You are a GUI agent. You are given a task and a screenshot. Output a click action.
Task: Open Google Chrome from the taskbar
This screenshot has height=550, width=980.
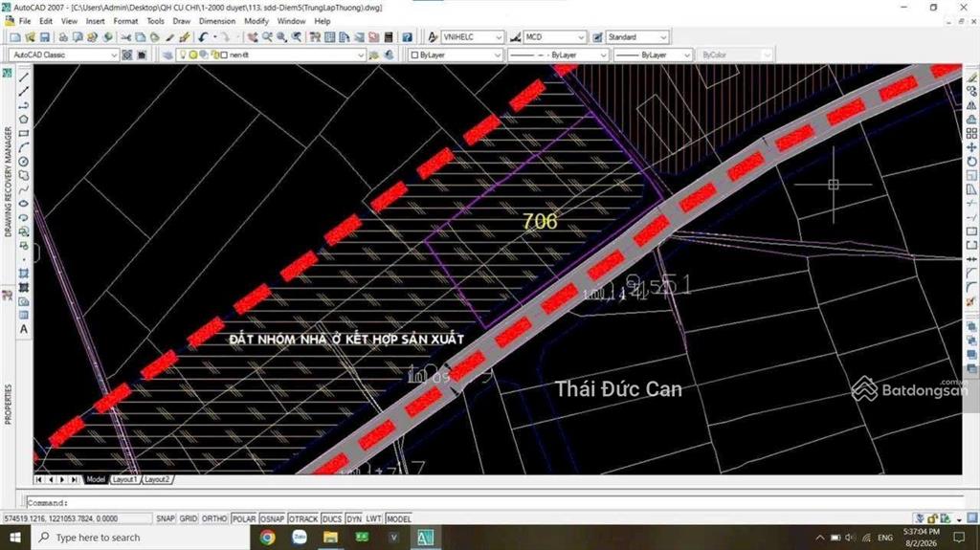tap(268, 538)
